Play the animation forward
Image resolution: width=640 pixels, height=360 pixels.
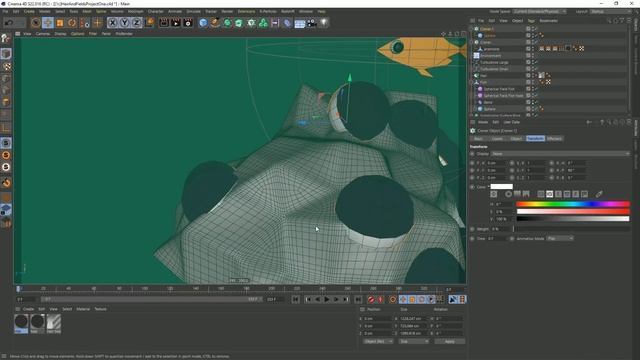(x=327, y=299)
